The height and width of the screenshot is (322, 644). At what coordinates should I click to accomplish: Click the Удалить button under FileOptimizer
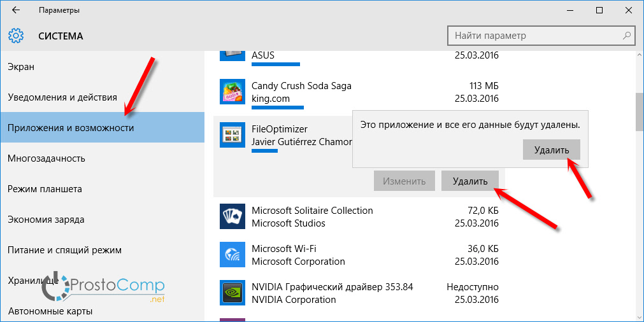click(469, 181)
